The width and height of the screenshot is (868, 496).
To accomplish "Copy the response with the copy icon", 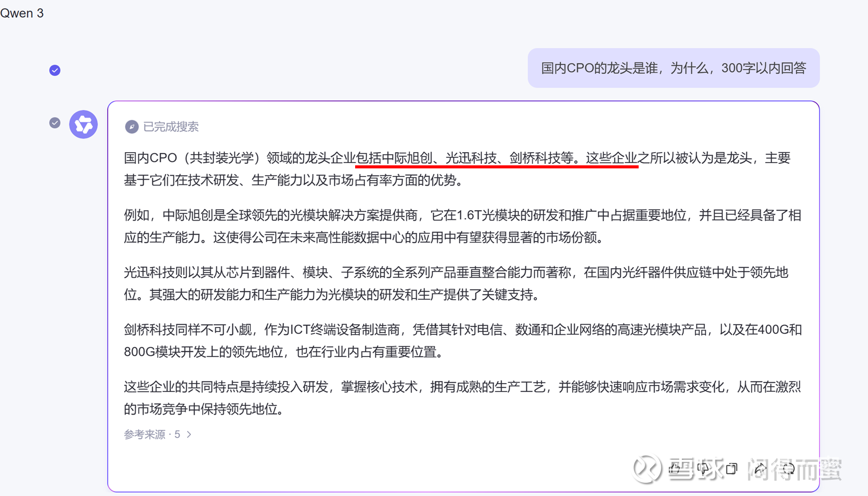I will tap(732, 469).
